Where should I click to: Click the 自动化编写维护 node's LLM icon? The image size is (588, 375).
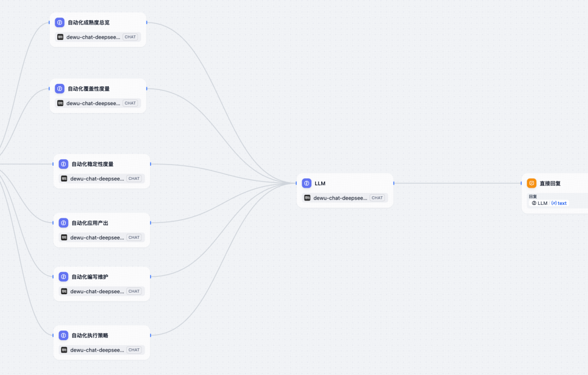tap(63, 277)
